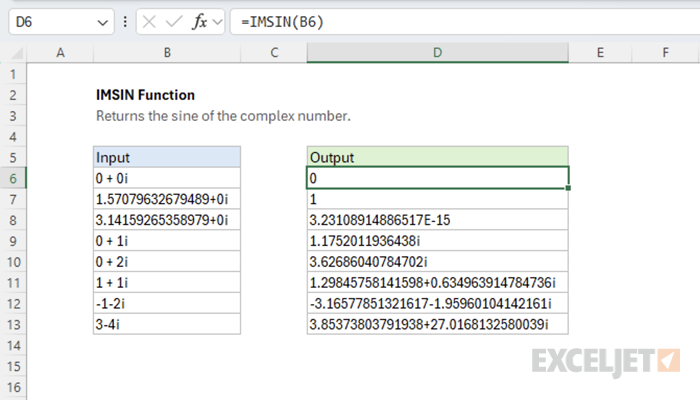Select input cell '-1-2i'
This screenshot has width=700, height=400.
click(167, 304)
